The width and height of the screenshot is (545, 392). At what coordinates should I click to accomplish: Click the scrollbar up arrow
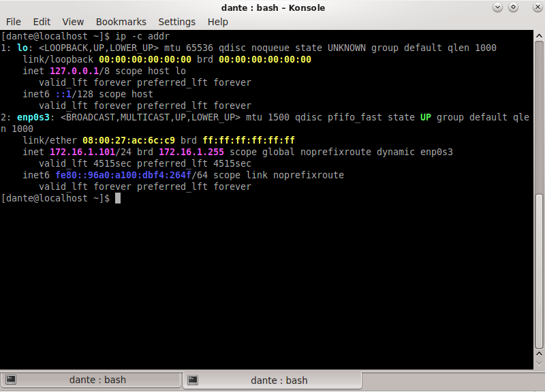point(538,35)
